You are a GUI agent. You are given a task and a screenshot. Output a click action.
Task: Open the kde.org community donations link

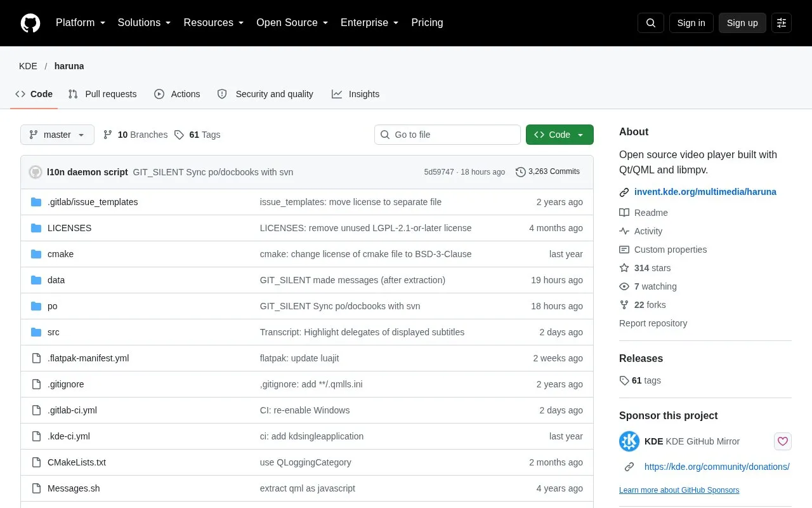(x=717, y=467)
